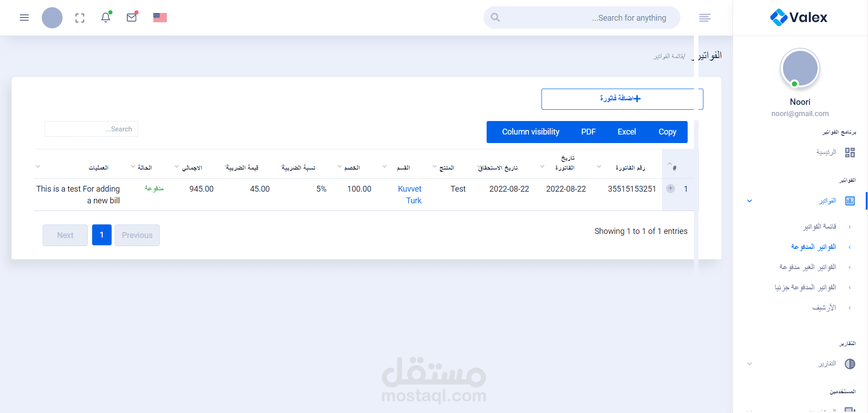Copy the table data
The width and height of the screenshot is (868, 413).
click(x=667, y=132)
